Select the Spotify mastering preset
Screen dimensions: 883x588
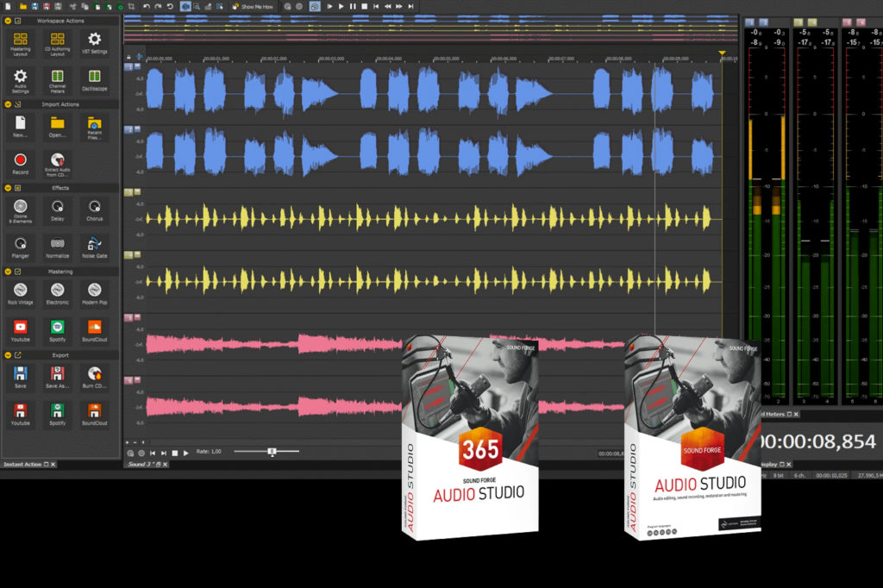click(58, 331)
